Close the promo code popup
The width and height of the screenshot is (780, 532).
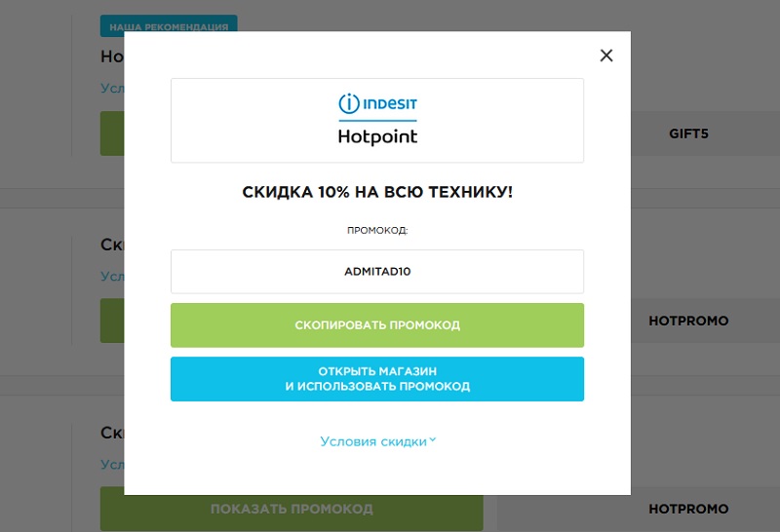(x=605, y=56)
